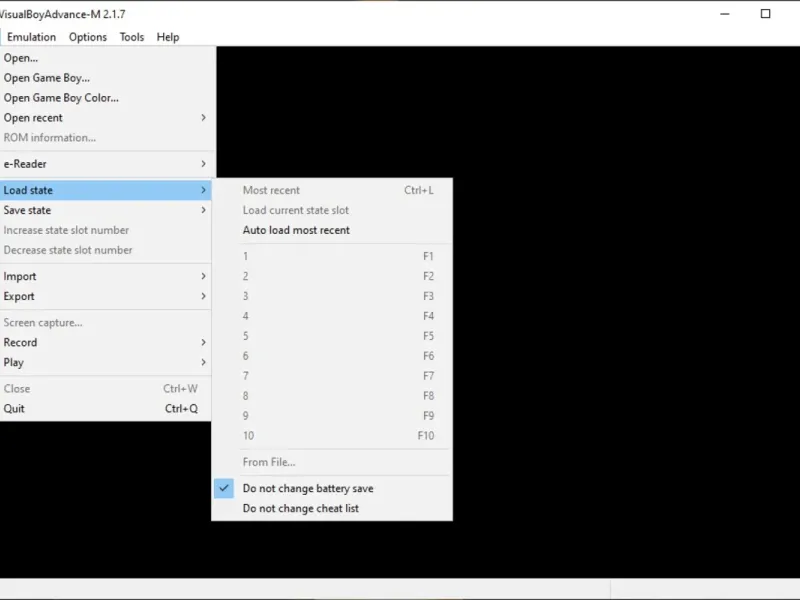Screen dimensions: 800x600
Task: Load state slot 1 (F1)
Action: (x=332, y=256)
